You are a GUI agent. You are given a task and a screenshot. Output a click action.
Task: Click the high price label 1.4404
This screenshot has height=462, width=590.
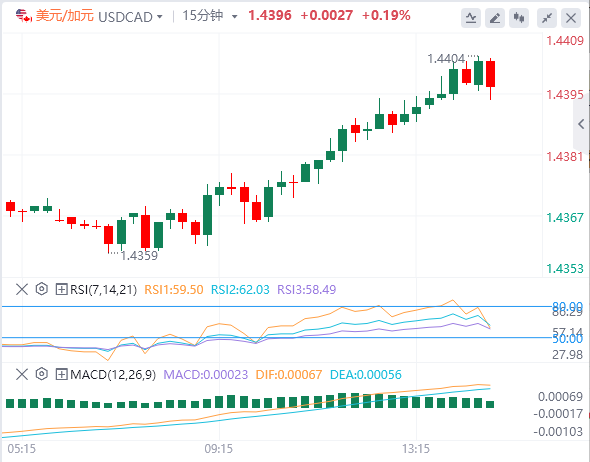446,59
